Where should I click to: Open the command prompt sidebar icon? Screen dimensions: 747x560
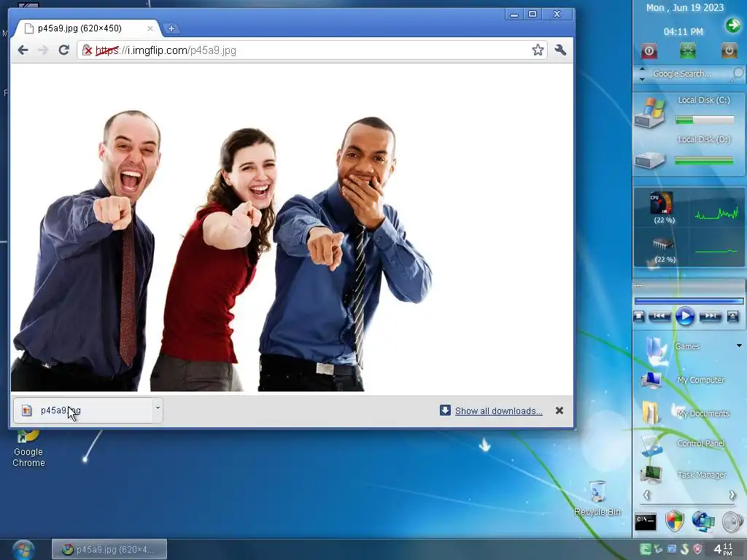646,522
